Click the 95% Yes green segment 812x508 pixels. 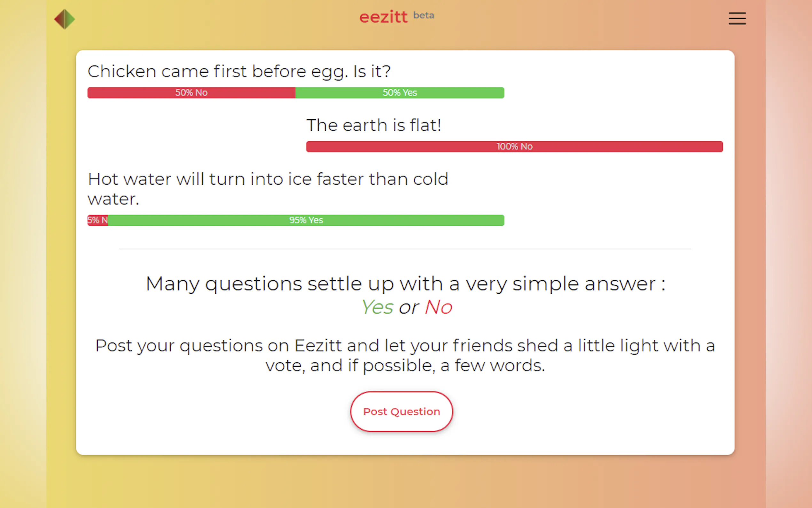pyautogui.click(x=306, y=220)
